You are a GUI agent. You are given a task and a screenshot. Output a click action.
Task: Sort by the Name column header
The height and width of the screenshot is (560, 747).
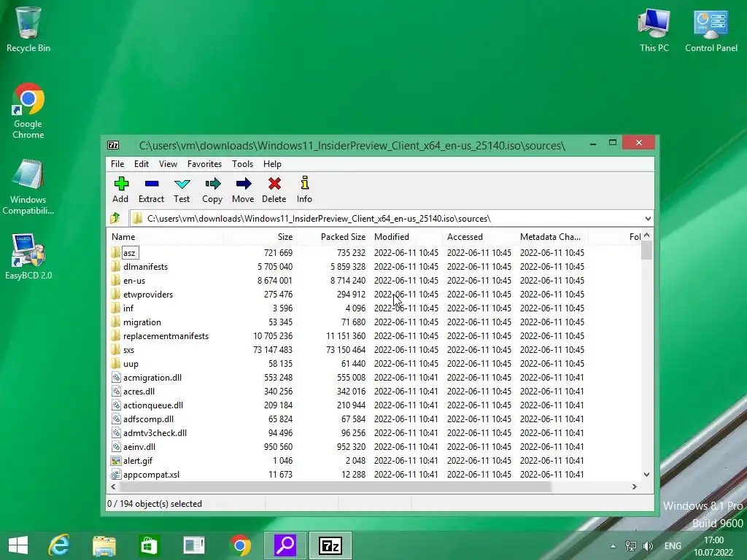pos(165,237)
